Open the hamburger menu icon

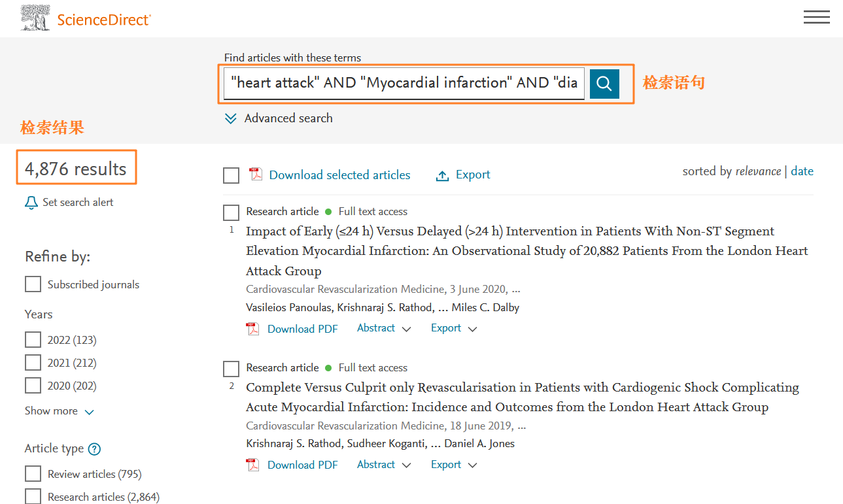tap(816, 18)
